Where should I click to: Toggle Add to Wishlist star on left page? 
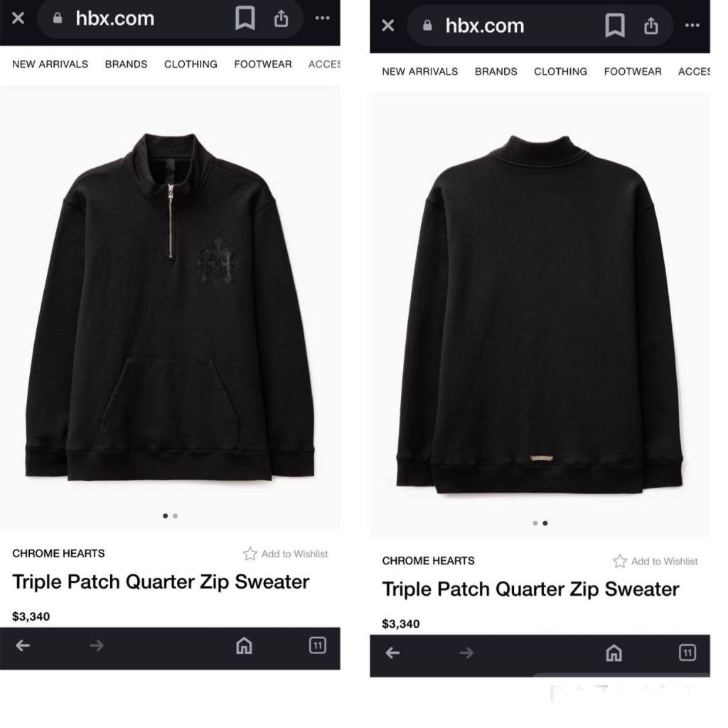point(250,553)
